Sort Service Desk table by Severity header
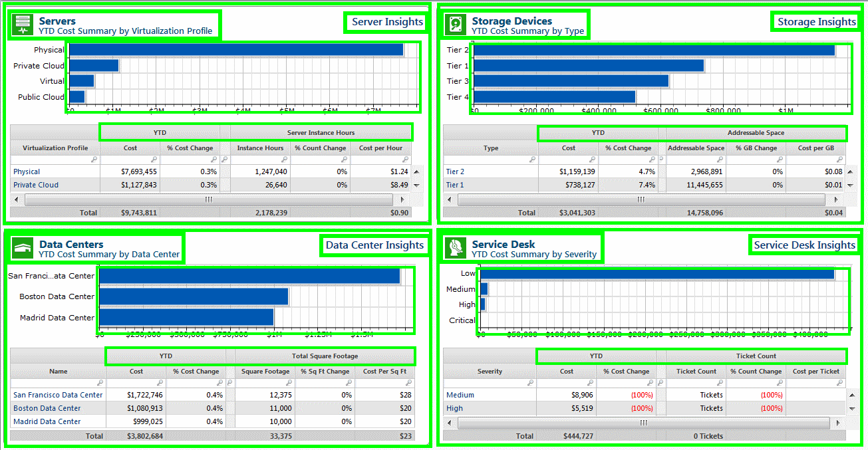The height and width of the screenshot is (450, 868). point(490,372)
